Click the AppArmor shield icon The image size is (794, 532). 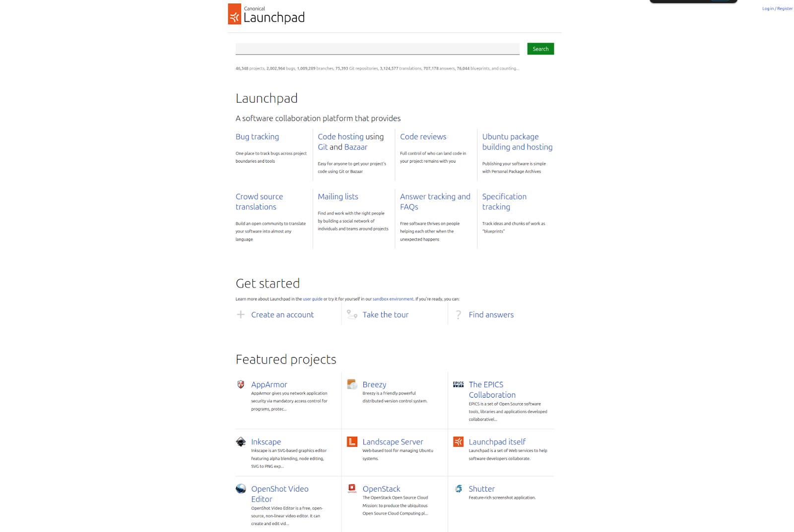pyautogui.click(x=241, y=384)
